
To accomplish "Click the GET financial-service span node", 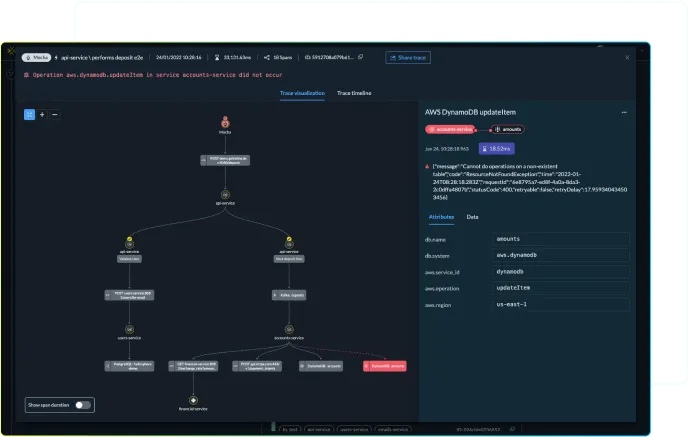I will click(193, 366).
